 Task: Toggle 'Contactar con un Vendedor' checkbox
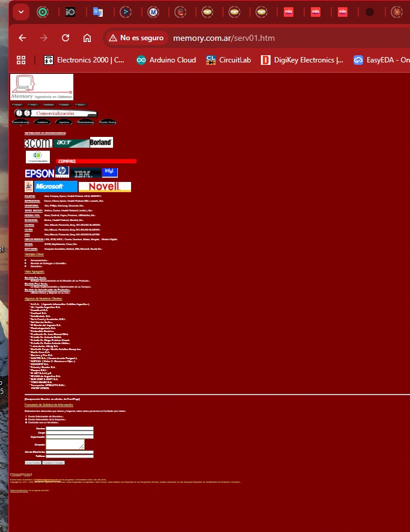pos(26,422)
